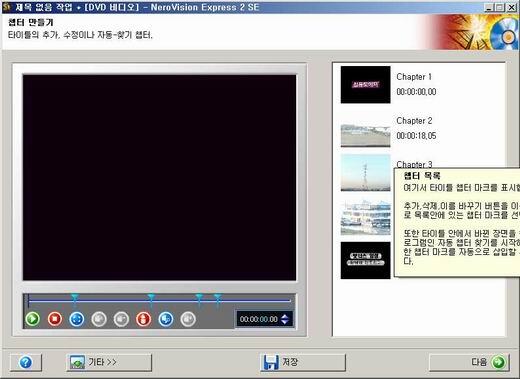Screen dimensions: 520x379
Task: Start playback with the green play button
Action: click(33, 319)
